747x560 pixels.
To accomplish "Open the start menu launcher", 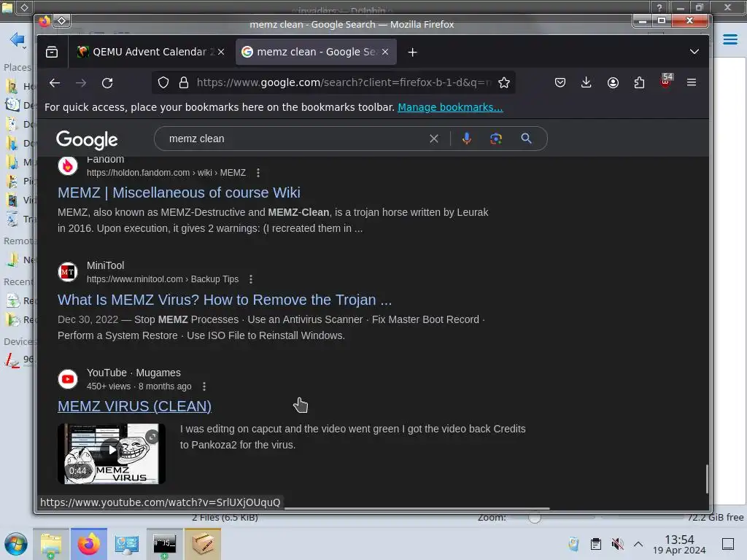I will pos(16,544).
